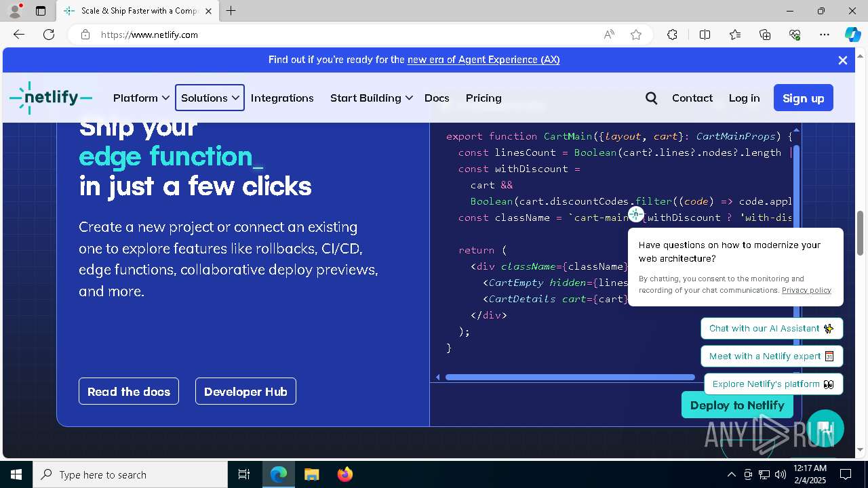
Task: Open browser Extensions icon
Action: point(672,35)
